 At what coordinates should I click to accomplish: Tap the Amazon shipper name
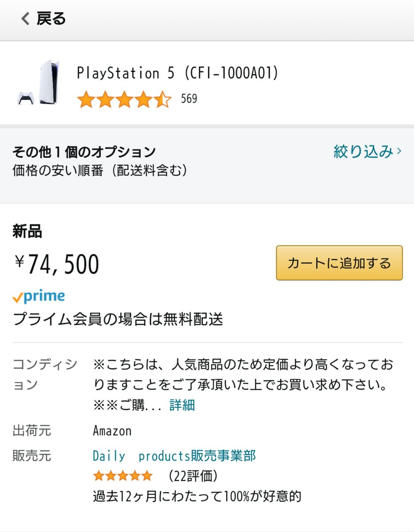click(112, 430)
